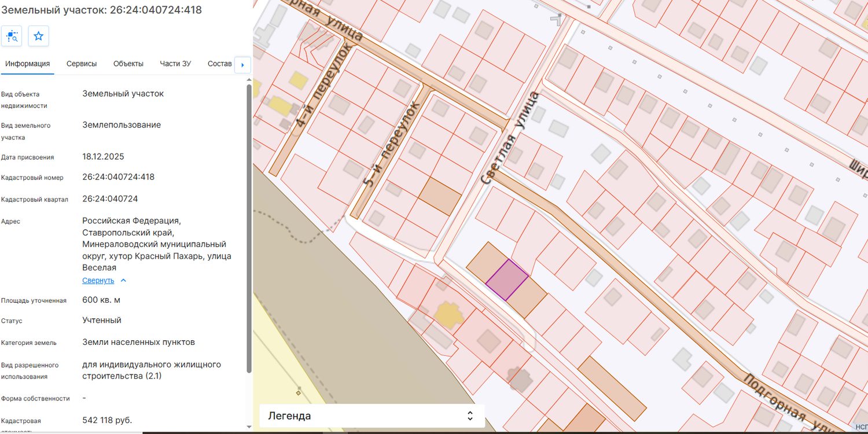Viewport: 868px width, 434px height.
Task: Click the 5-й переулок street label on the map
Action: click(x=391, y=144)
